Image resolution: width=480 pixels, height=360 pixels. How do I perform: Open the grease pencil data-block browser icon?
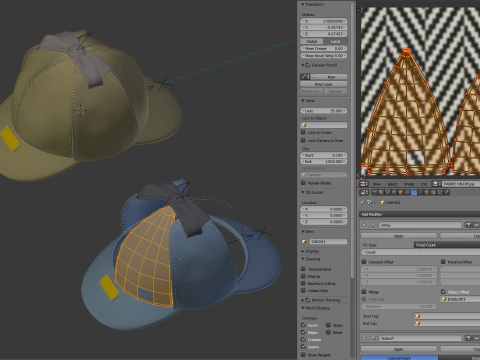click(305, 77)
